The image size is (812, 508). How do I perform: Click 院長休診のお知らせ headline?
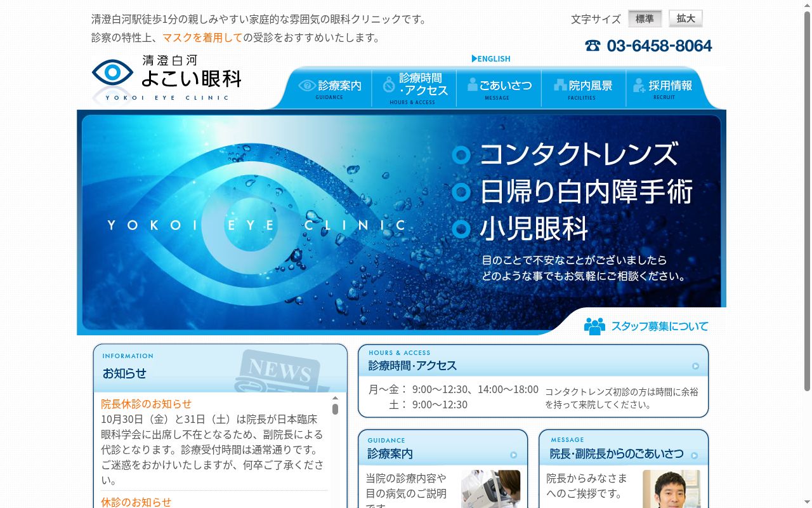[147, 404]
